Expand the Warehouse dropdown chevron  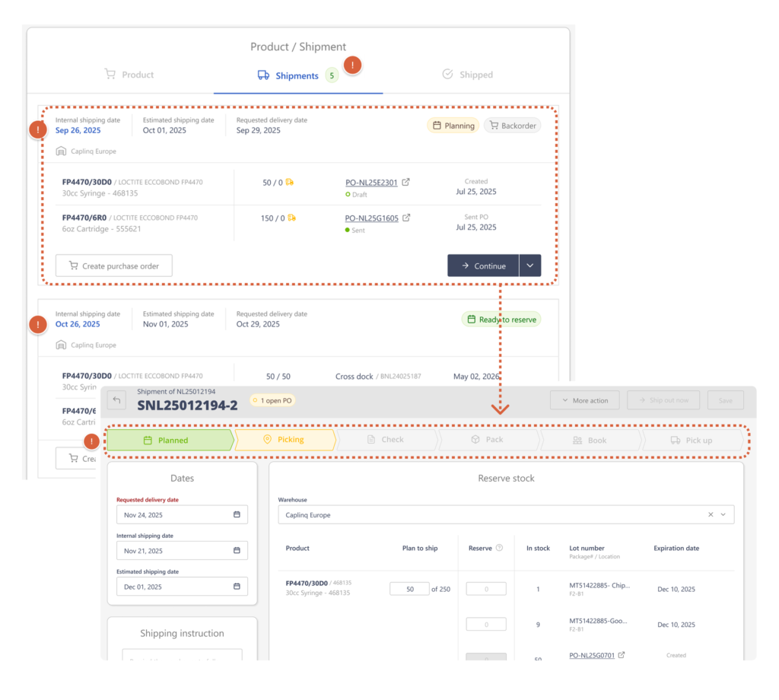tap(723, 515)
